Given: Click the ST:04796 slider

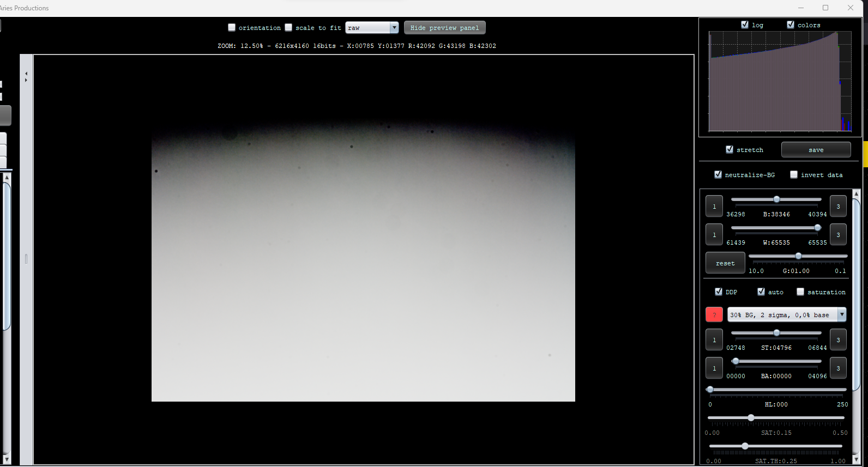Looking at the screenshot, I should coord(776,333).
